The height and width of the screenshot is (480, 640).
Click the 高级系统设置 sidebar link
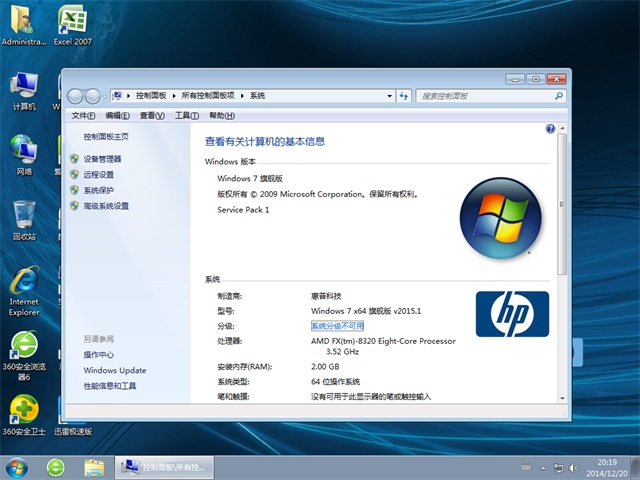106,206
